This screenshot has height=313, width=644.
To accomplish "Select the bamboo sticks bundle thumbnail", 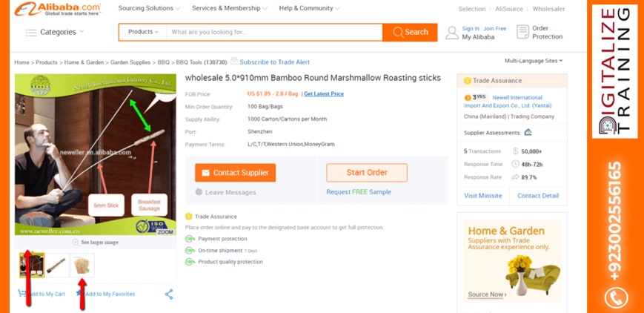I will point(82,266).
